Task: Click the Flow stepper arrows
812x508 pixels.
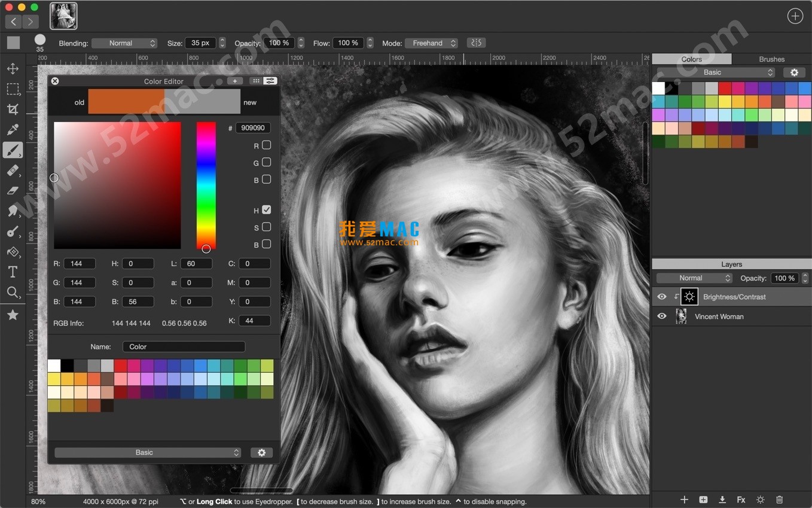Action: [x=370, y=43]
